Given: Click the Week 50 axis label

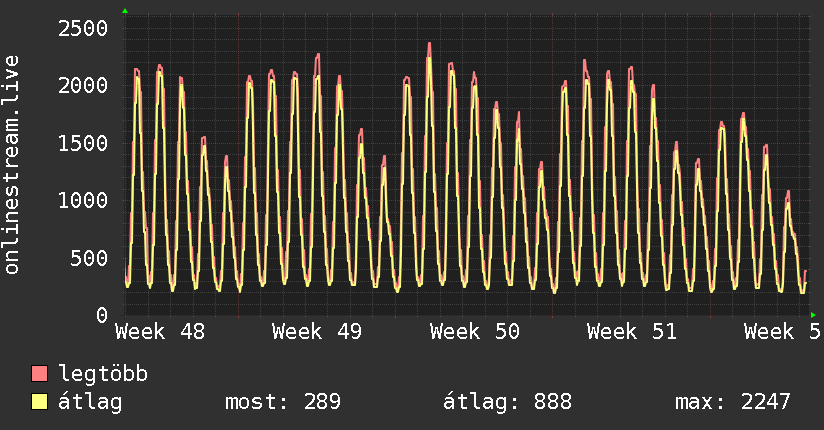Looking at the screenshot, I should pos(475,332).
